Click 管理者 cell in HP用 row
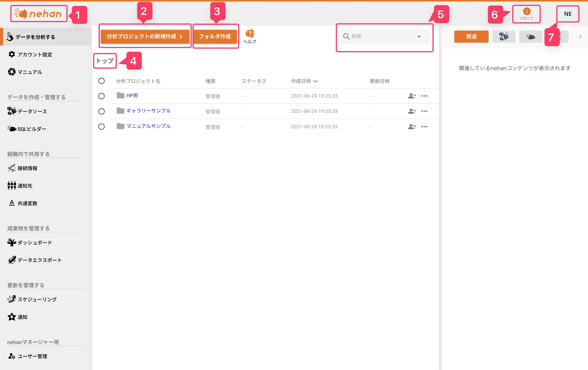The image size is (588, 370). click(x=213, y=96)
